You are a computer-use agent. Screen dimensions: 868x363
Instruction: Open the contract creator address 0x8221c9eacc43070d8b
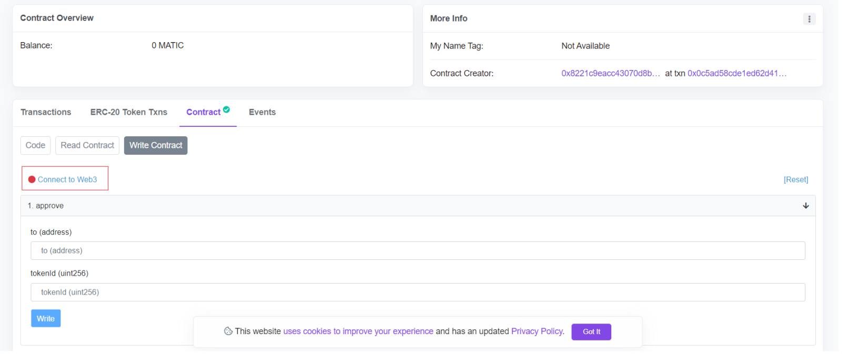[x=610, y=73]
